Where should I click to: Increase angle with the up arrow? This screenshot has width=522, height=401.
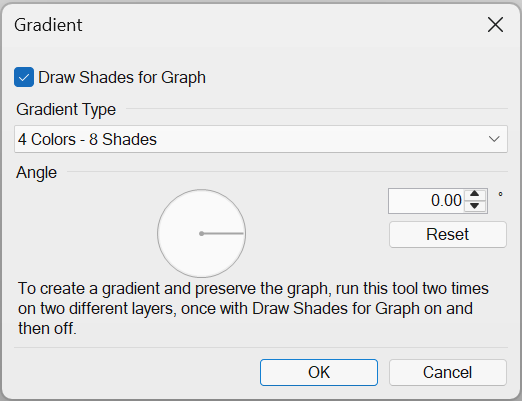click(475, 194)
